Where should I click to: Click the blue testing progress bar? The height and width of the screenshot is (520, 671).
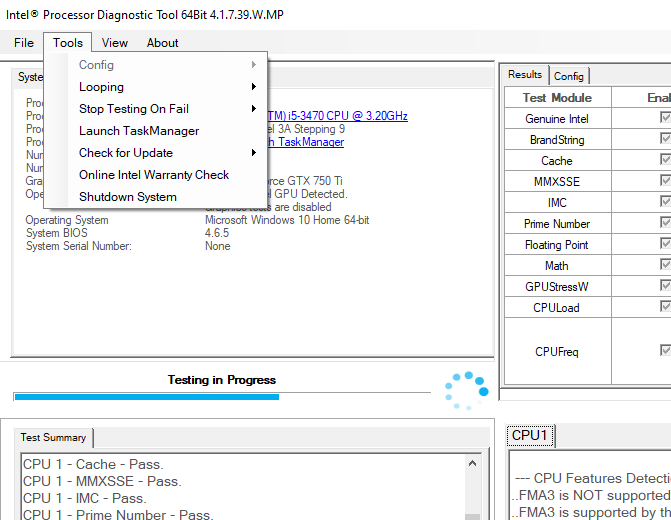[x=222, y=397]
